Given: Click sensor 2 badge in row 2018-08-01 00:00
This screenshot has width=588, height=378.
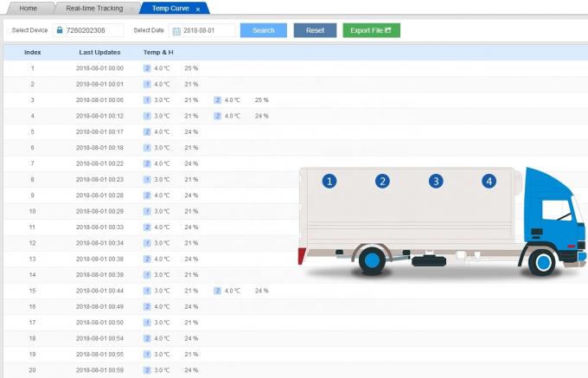Looking at the screenshot, I should [147, 68].
